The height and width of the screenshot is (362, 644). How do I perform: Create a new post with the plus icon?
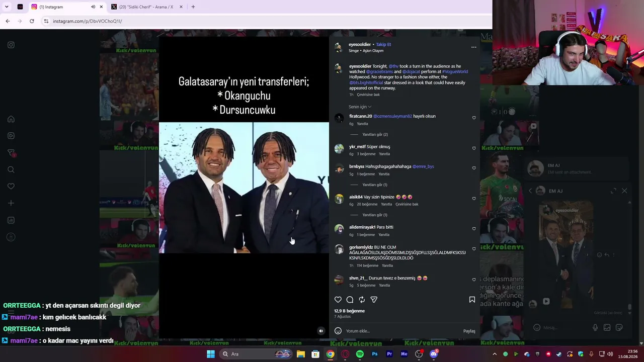point(11,203)
